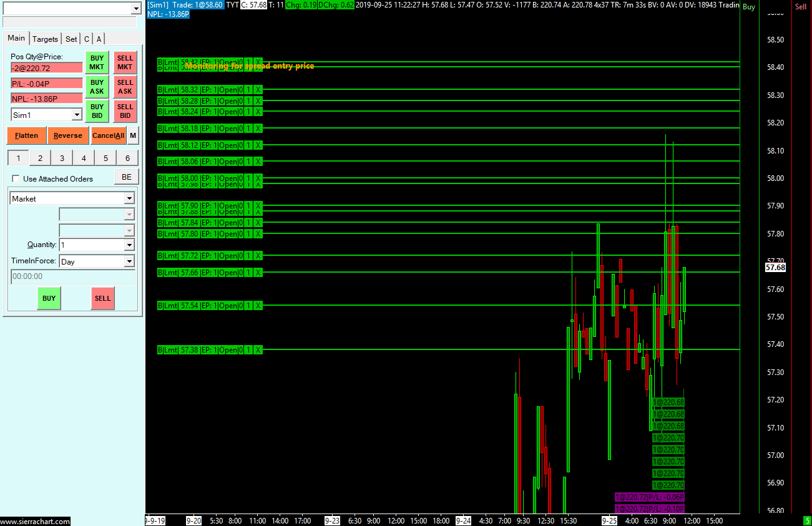Click the X on the 58.24 buy limit order
This screenshot has width=812, height=526.
coord(258,112)
